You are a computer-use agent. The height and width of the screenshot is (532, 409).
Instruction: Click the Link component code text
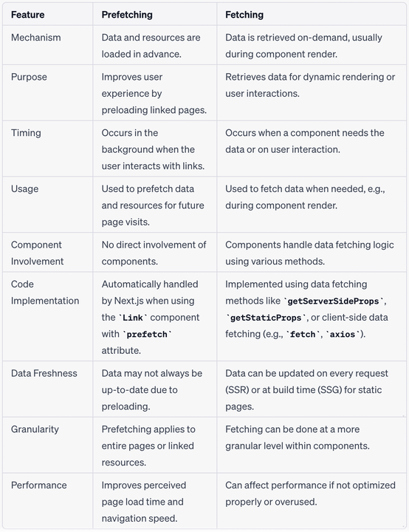coord(133,318)
